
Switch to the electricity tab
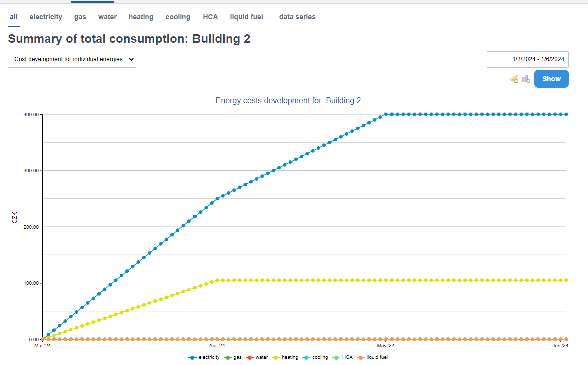pos(46,17)
